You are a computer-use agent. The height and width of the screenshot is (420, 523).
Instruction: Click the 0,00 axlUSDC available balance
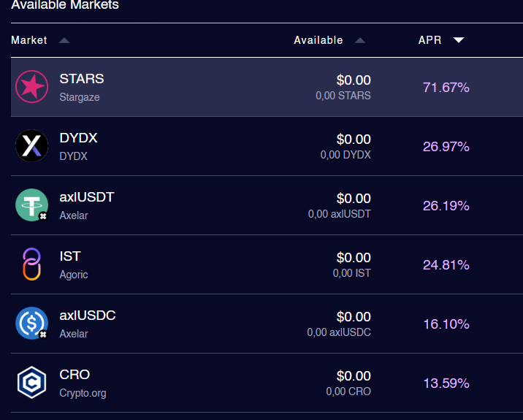pyautogui.click(x=339, y=332)
